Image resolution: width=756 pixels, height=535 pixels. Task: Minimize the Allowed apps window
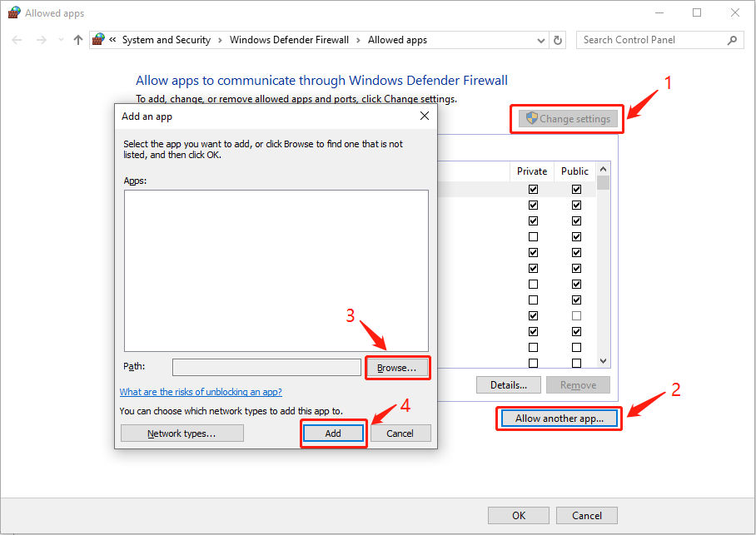point(659,12)
